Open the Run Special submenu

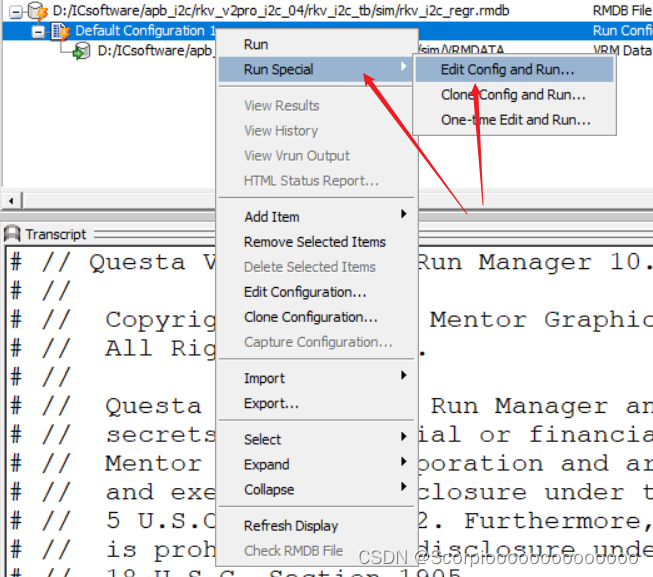(315, 70)
